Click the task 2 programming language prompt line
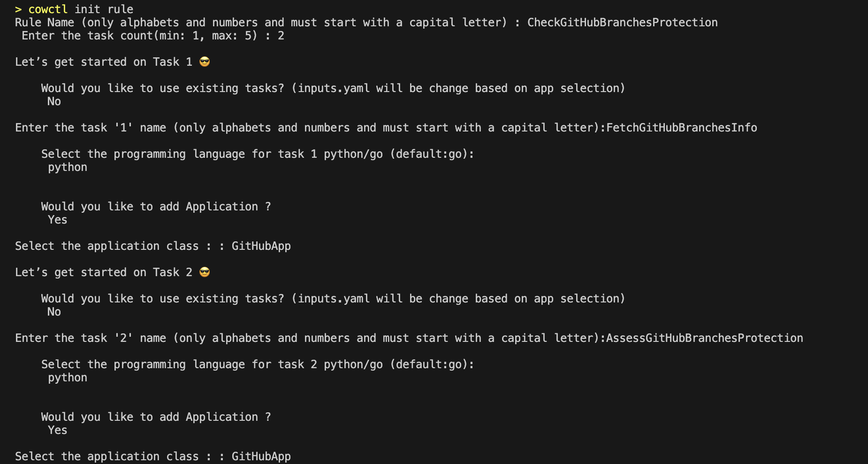The height and width of the screenshot is (464, 868). (x=258, y=365)
